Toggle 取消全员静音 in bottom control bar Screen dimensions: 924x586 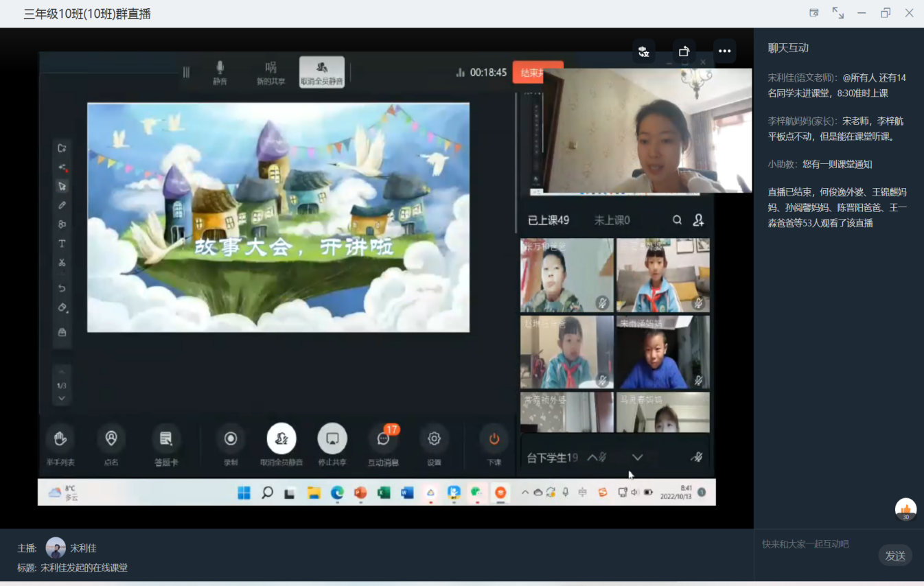[x=281, y=439]
